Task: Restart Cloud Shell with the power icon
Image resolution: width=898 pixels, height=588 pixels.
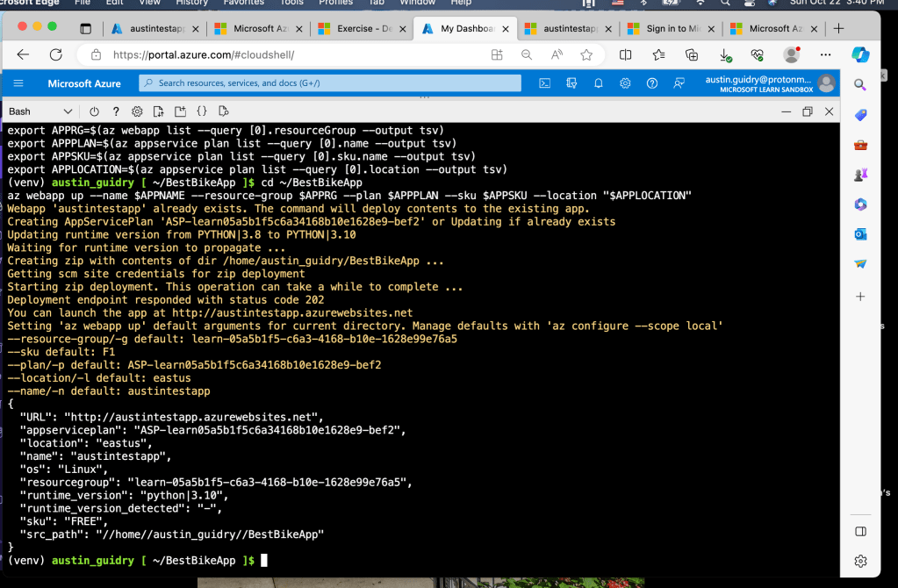Action: pyautogui.click(x=94, y=111)
